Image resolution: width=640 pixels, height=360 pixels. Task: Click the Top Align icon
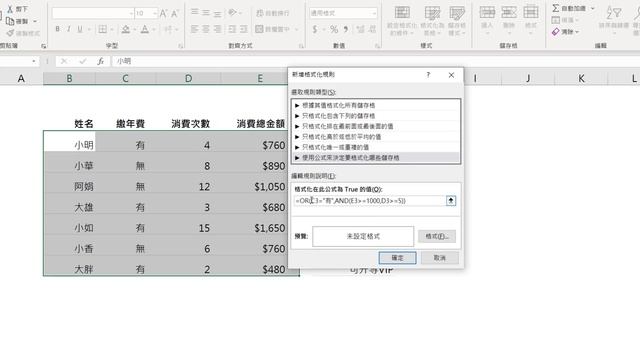pyautogui.click(x=195, y=13)
